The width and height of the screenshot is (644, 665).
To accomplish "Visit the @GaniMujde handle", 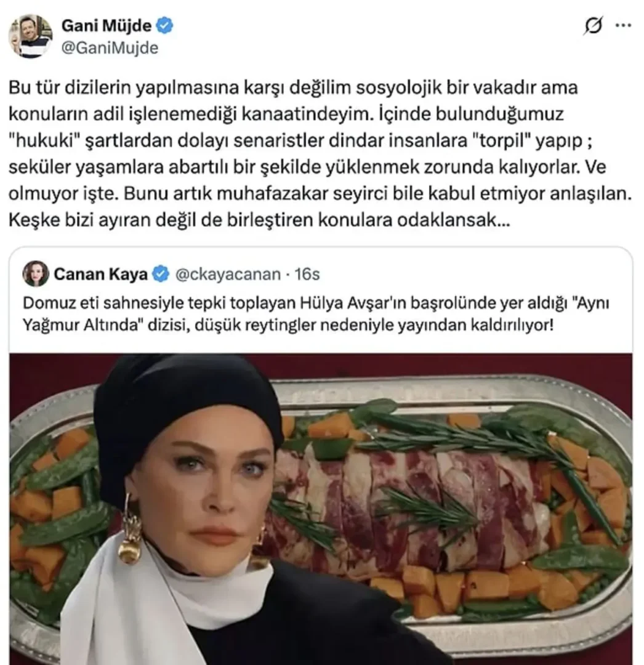I will pyautogui.click(x=110, y=47).
